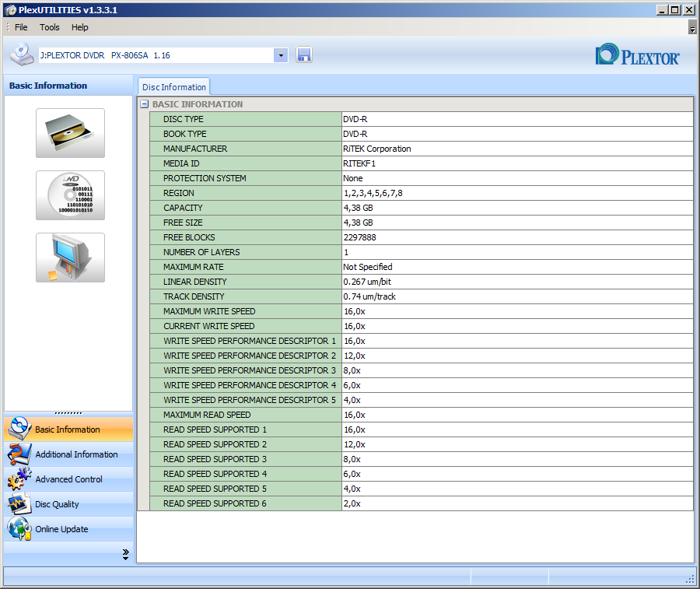Select WRITE SPEED PERFORMANCE DESCRIPTOR 4 row
The image size is (700, 589).
[422, 385]
